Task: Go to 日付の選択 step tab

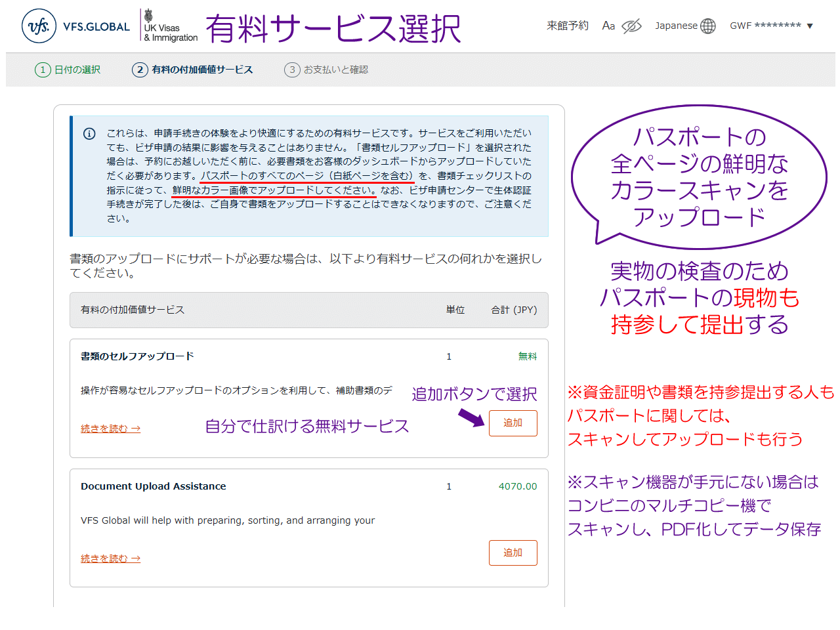Action: pos(77,70)
